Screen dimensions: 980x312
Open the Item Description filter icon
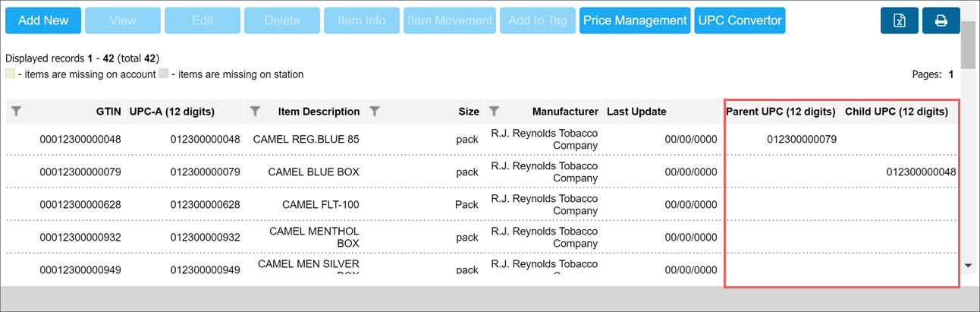pos(256,112)
